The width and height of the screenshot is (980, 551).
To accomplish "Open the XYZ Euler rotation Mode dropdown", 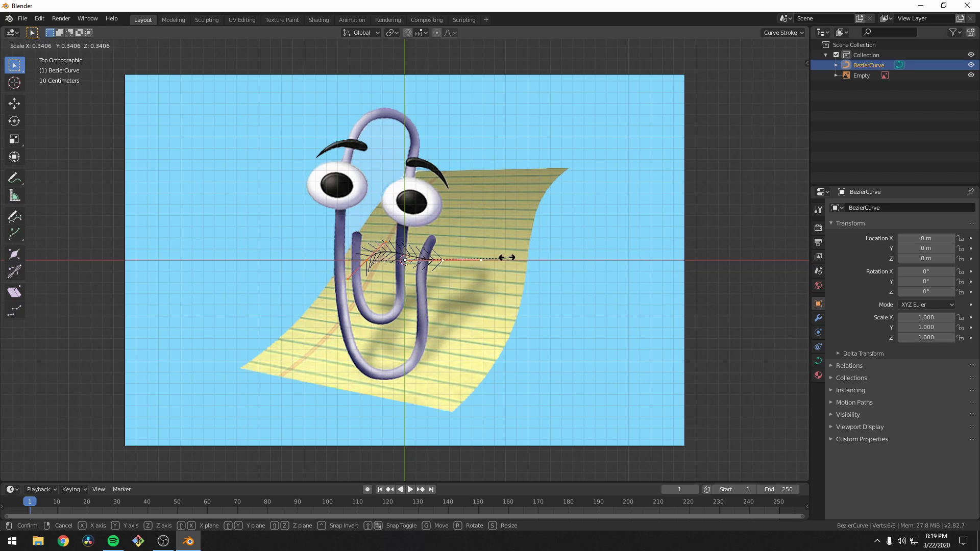I will point(926,305).
